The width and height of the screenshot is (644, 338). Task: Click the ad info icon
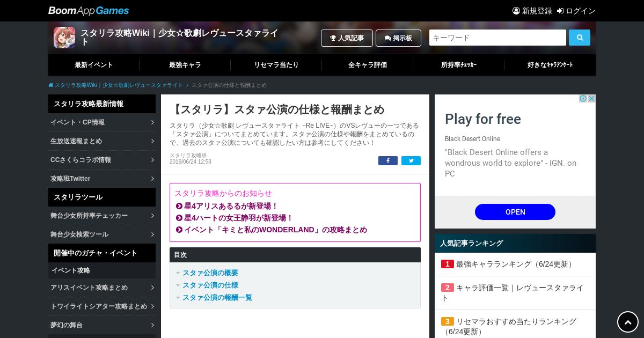point(583,99)
